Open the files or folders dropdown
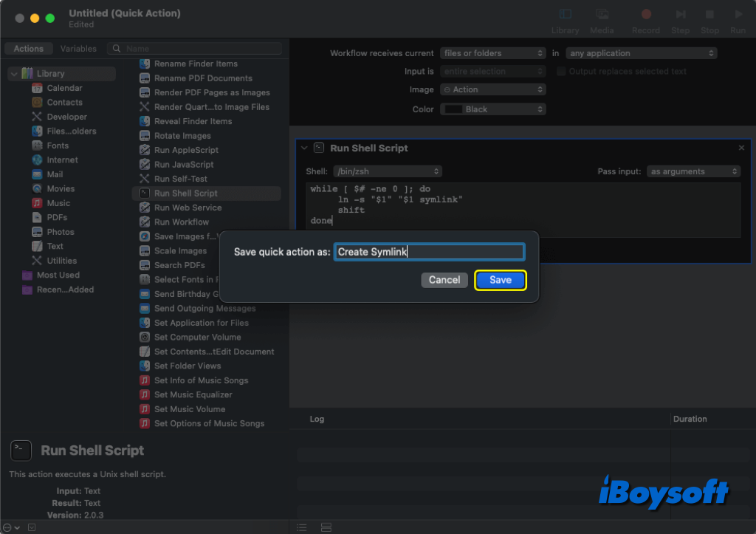 pyautogui.click(x=492, y=52)
